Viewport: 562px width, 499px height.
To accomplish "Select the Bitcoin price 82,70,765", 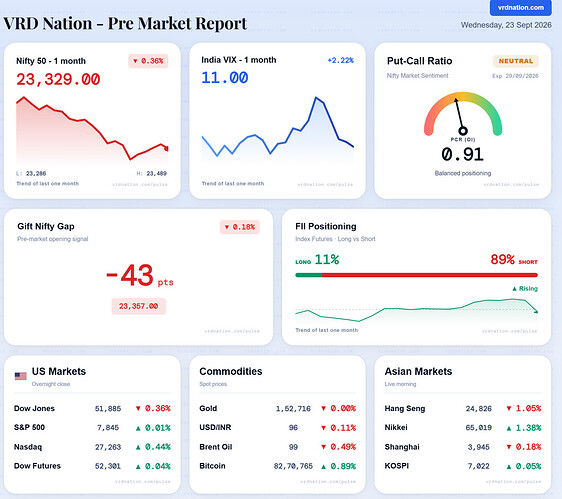I will [x=293, y=466].
